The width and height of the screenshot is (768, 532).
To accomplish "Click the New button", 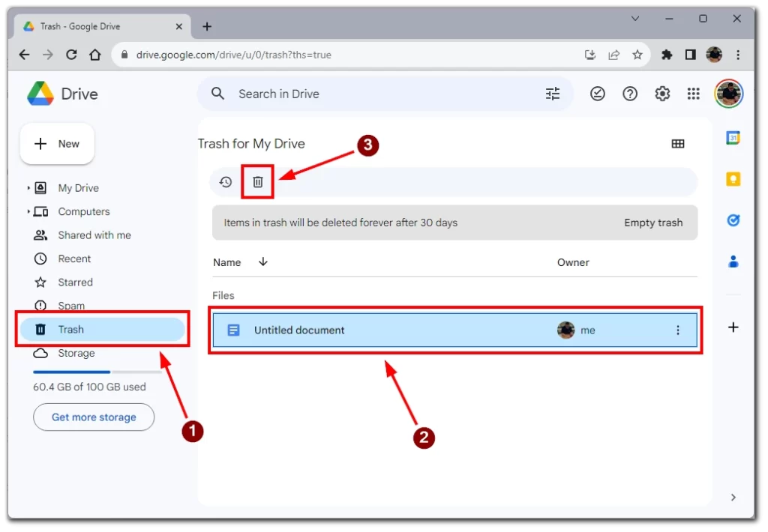I will click(x=57, y=143).
